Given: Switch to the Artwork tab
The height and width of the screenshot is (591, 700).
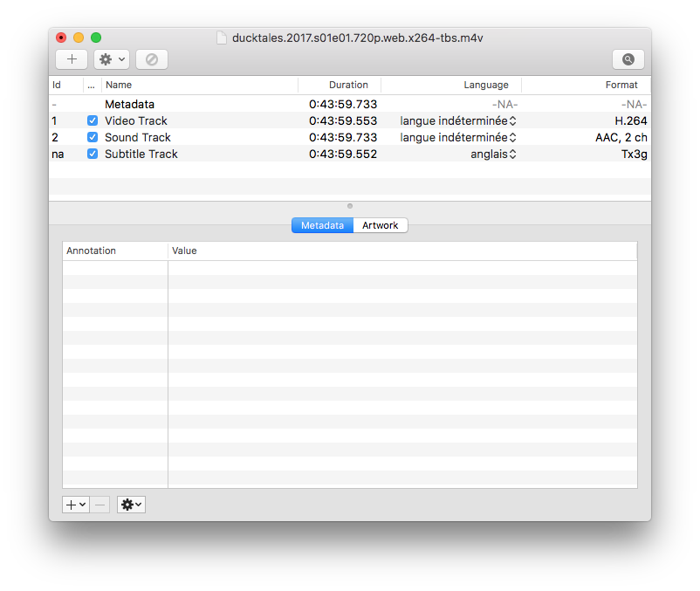Looking at the screenshot, I should coord(381,225).
